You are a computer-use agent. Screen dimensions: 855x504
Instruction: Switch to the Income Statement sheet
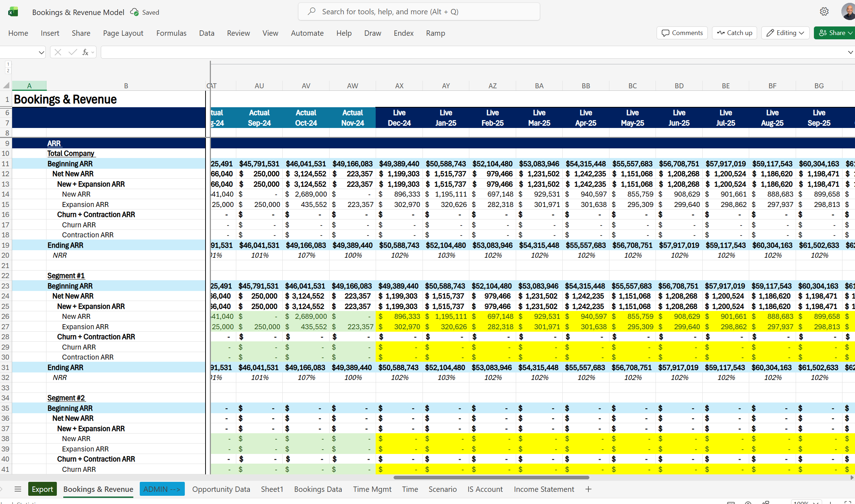tap(544, 489)
